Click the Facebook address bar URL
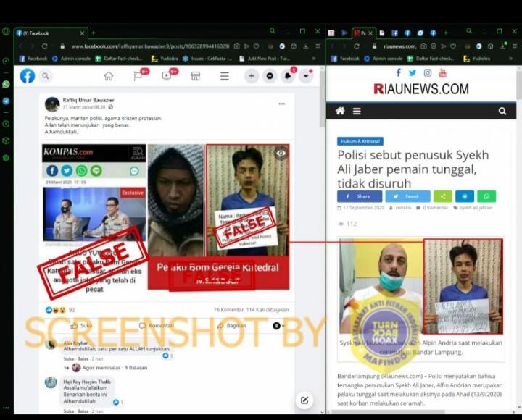The image size is (522, 420). click(150, 46)
